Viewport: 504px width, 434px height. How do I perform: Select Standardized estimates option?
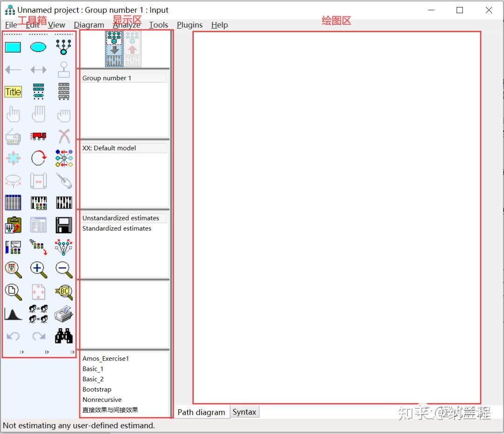coord(117,228)
